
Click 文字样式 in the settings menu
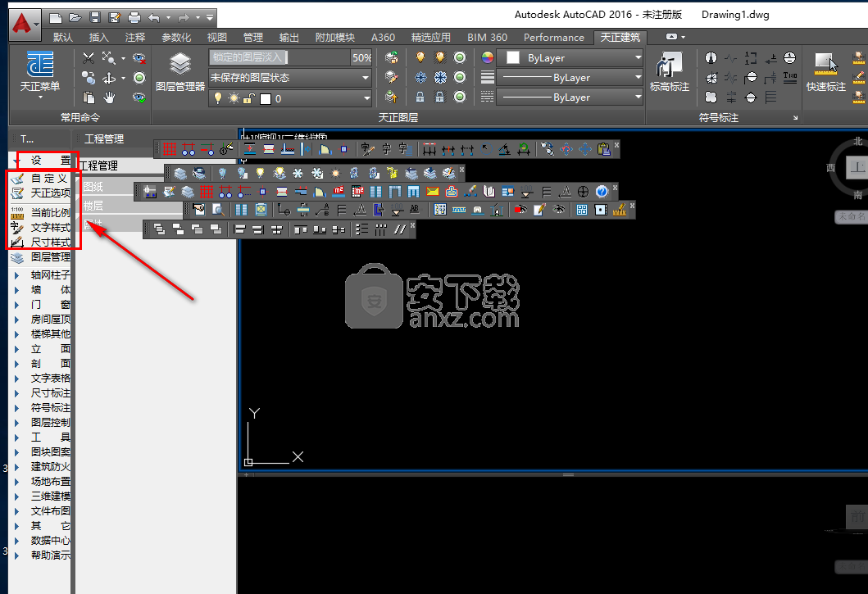click(x=49, y=227)
